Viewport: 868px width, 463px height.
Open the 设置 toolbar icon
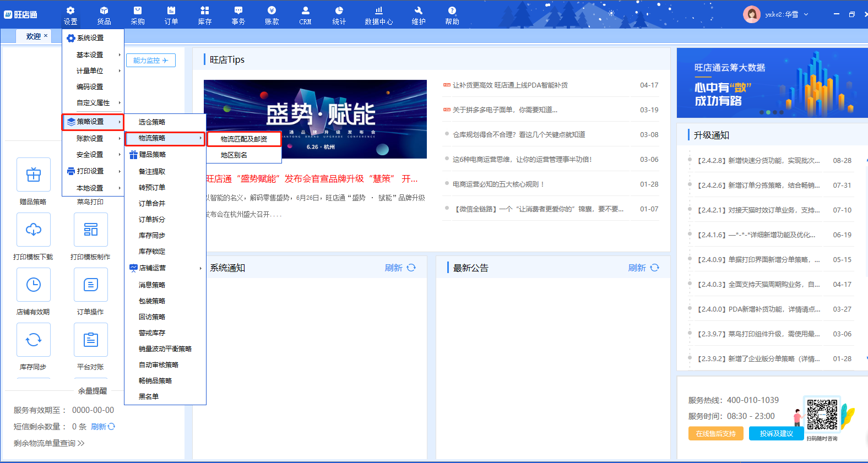tap(70, 15)
